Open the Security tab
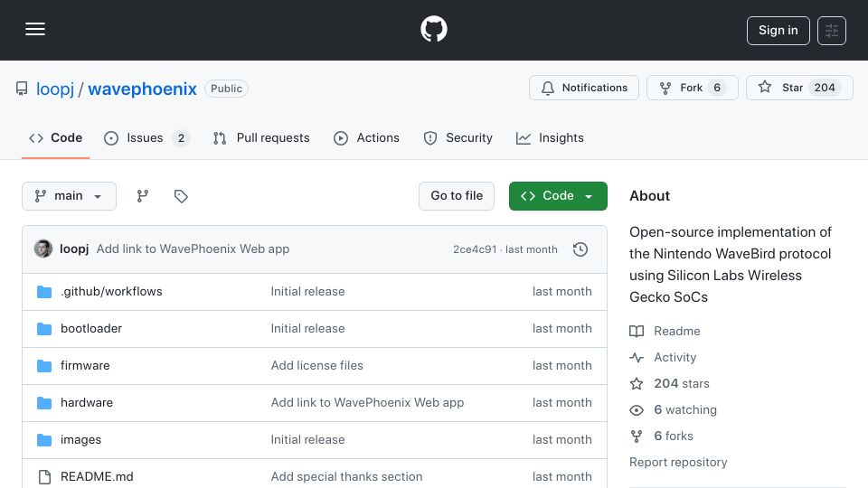 pyautogui.click(x=458, y=137)
